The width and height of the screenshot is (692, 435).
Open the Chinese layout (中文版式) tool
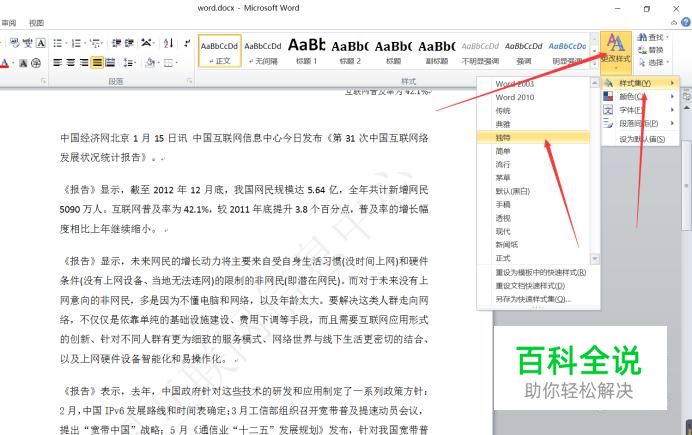point(146,43)
